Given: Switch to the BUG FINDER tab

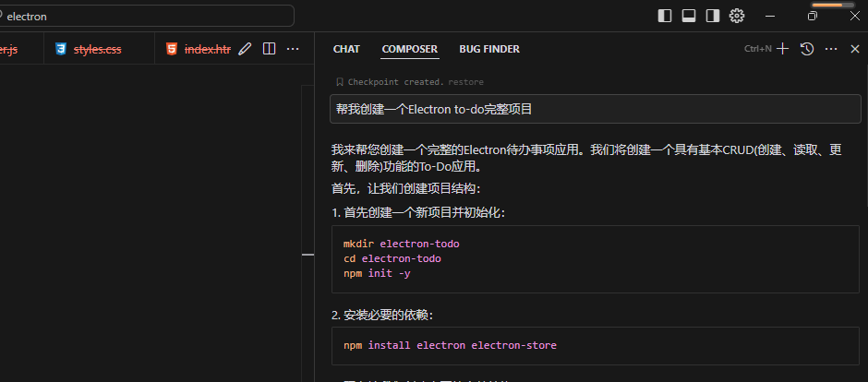Looking at the screenshot, I should [x=489, y=49].
